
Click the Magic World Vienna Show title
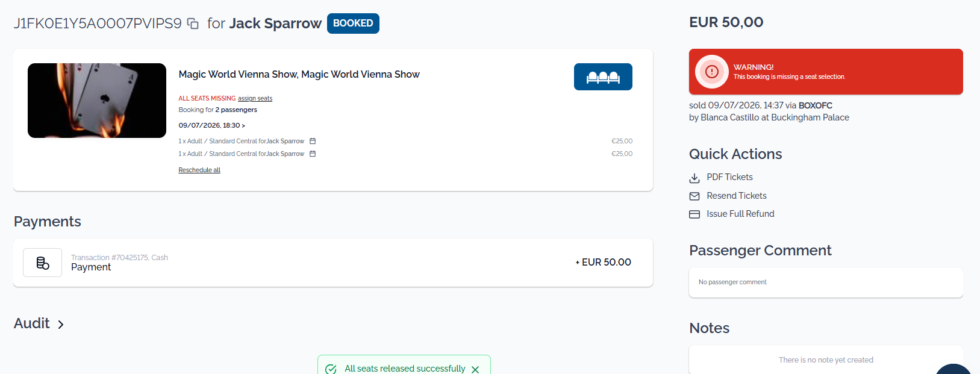[x=299, y=74]
